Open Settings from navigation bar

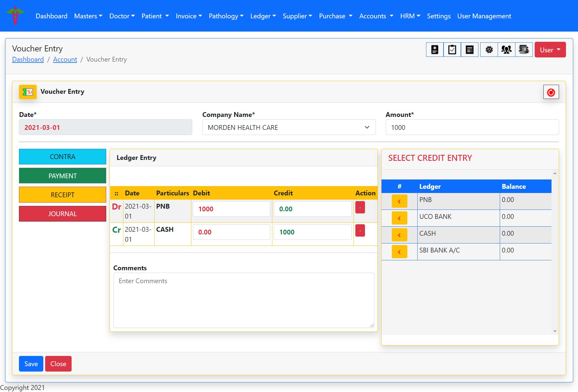point(438,16)
